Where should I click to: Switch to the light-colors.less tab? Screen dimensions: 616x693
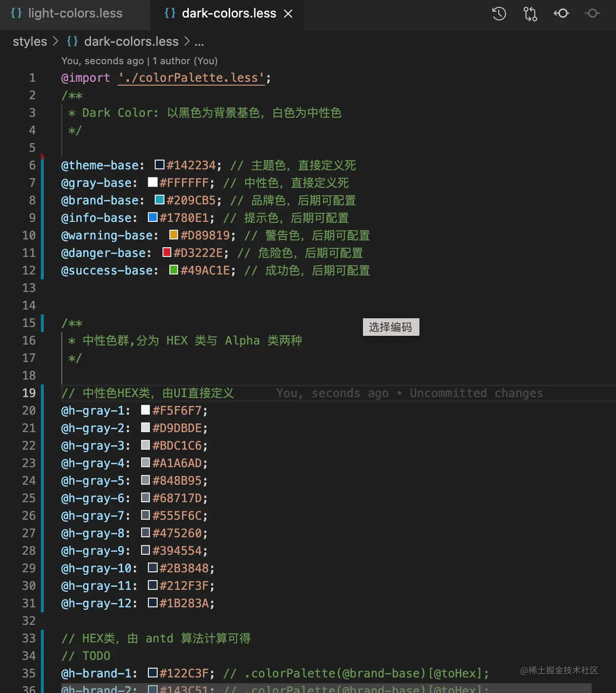75,14
